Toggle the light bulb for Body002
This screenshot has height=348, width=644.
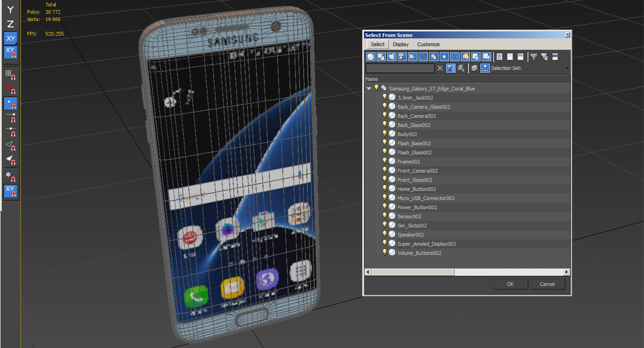tap(385, 134)
